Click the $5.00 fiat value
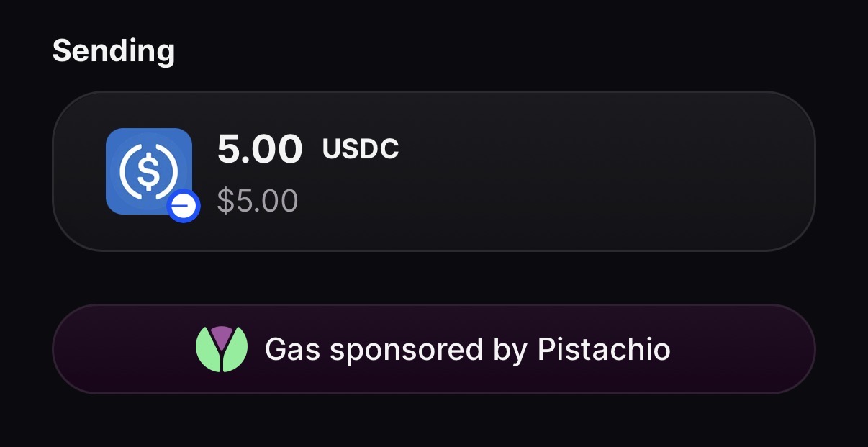868x447 pixels. click(x=257, y=201)
